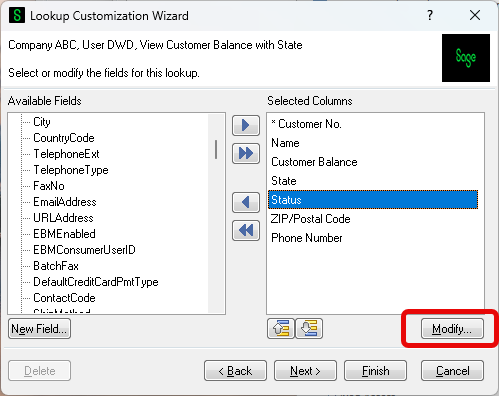This screenshot has width=499, height=396.
Task: Move selected column down in the list
Action: 309,329
